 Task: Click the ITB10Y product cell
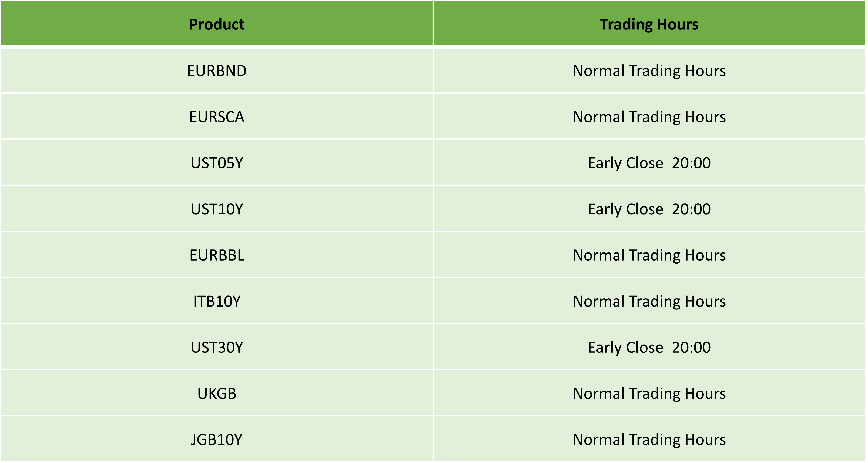click(x=217, y=301)
